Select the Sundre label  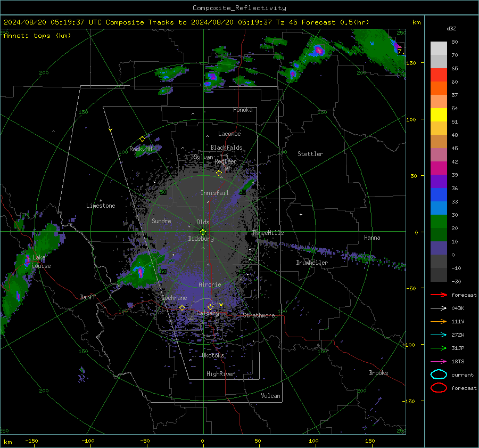point(161,221)
